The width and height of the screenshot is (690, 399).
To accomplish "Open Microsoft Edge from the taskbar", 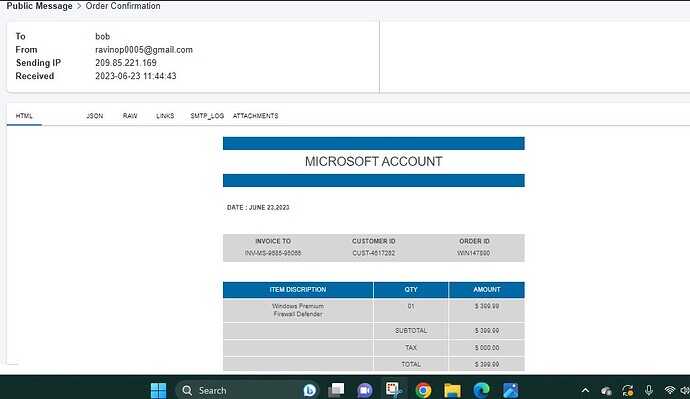I will [x=481, y=390].
